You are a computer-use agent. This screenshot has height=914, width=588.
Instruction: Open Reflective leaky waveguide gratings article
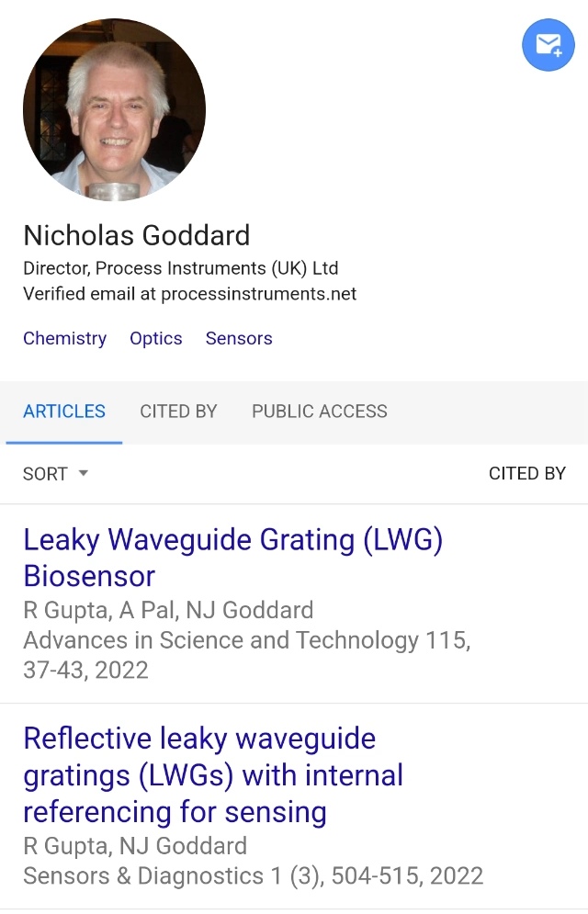point(213,774)
